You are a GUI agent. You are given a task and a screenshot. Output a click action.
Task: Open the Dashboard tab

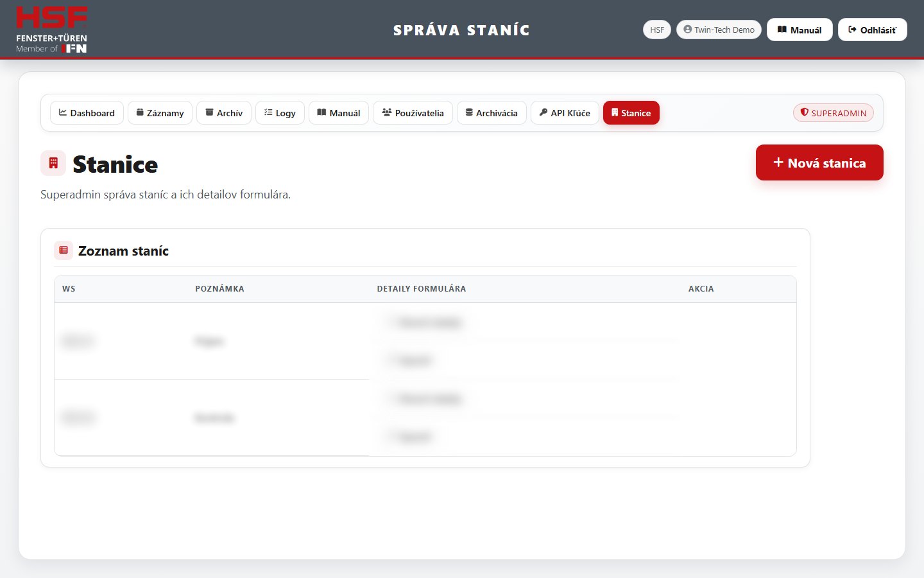coord(87,113)
